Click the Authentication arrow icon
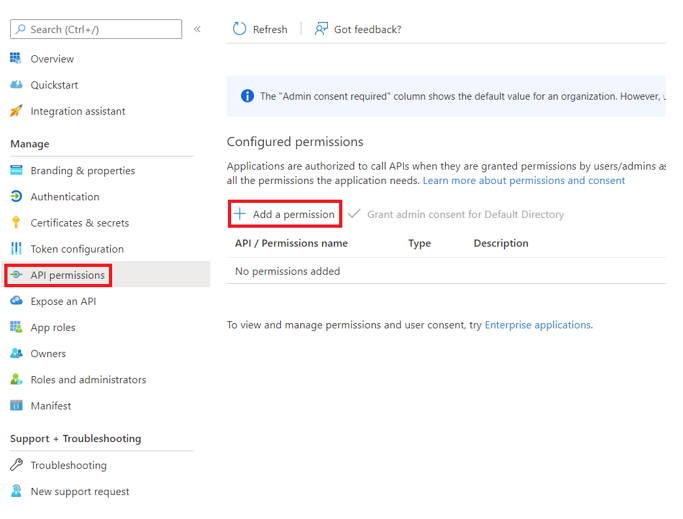 click(x=16, y=197)
